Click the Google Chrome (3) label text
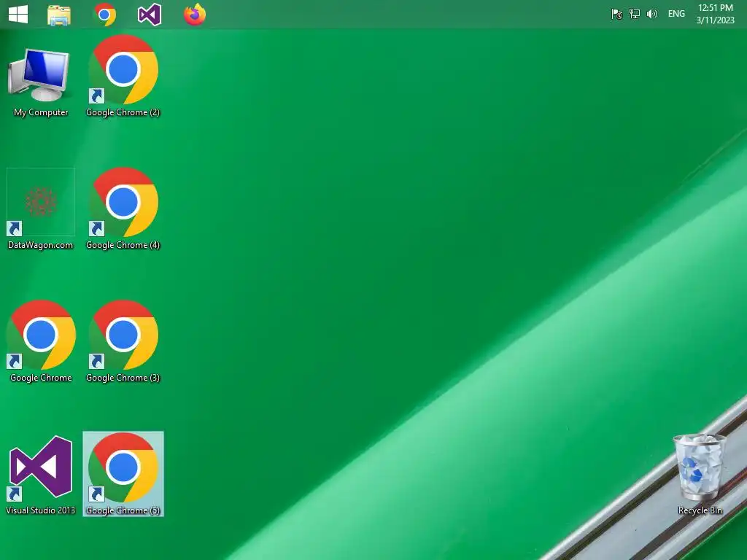Image resolution: width=747 pixels, height=560 pixels. [123, 378]
